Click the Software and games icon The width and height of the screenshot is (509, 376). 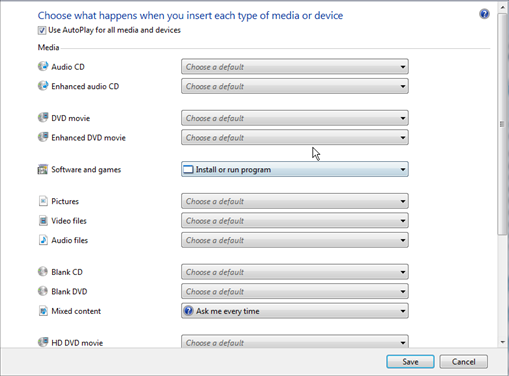tap(43, 169)
